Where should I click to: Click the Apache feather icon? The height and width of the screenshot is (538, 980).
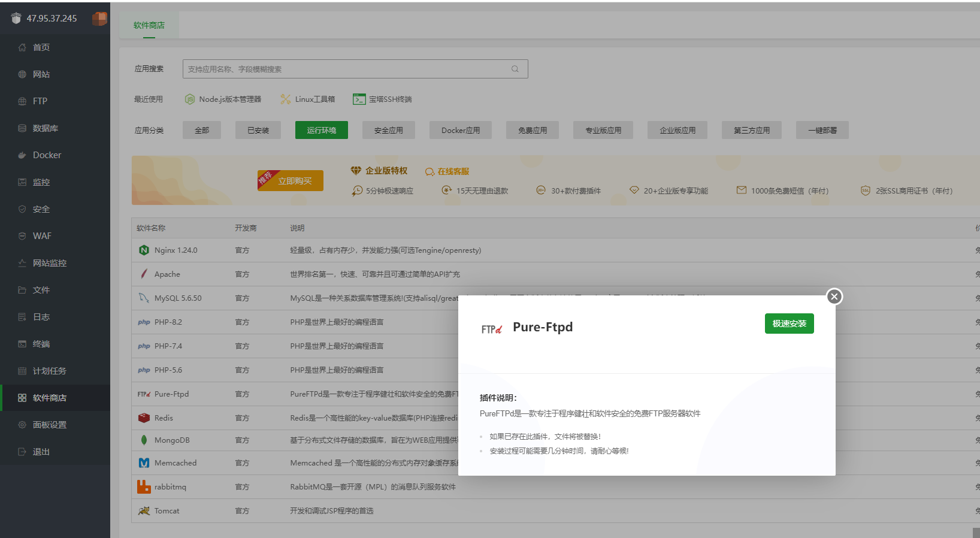click(x=144, y=274)
